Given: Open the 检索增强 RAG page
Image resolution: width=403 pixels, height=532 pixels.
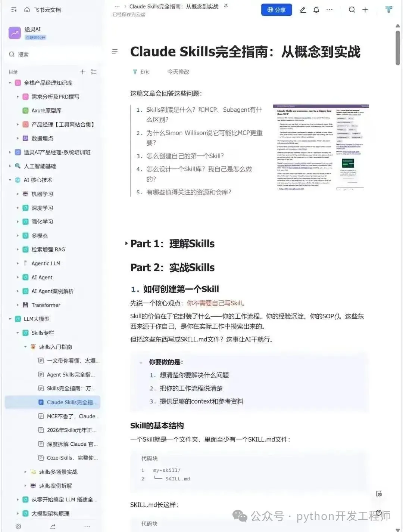Looking at the screenshot, I should (48, 250).
